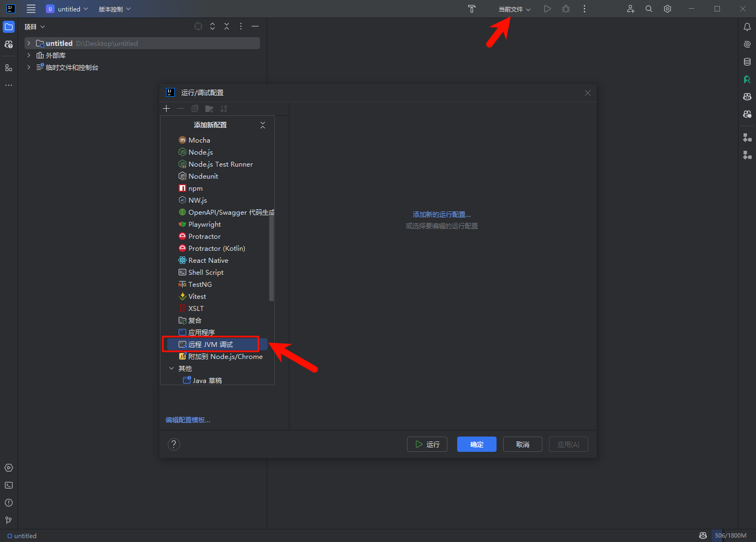Run the current file
Image resolution: width=756 pixels, height=542 pixels.
coord(547,9)
